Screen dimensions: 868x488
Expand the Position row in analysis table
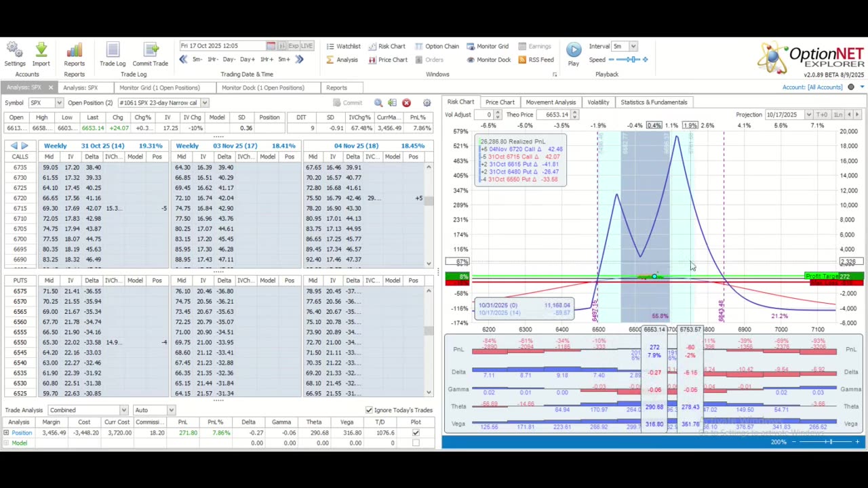[6, 432]
